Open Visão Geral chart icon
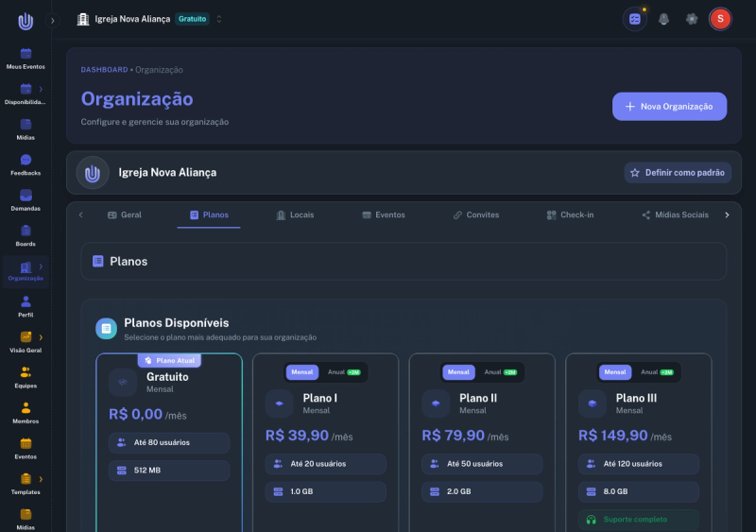 [x=26, y=337]
